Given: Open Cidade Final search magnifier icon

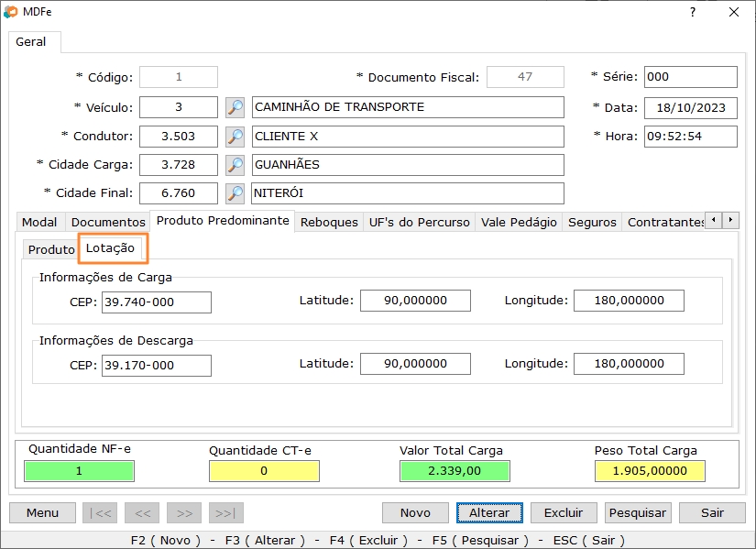Looking at the screenshot, I should click(235, 193).
